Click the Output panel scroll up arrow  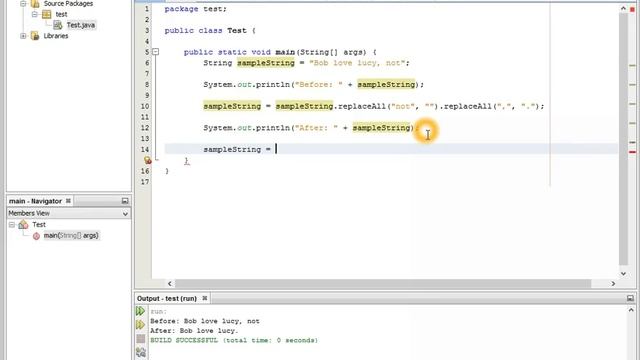[631, 310]
